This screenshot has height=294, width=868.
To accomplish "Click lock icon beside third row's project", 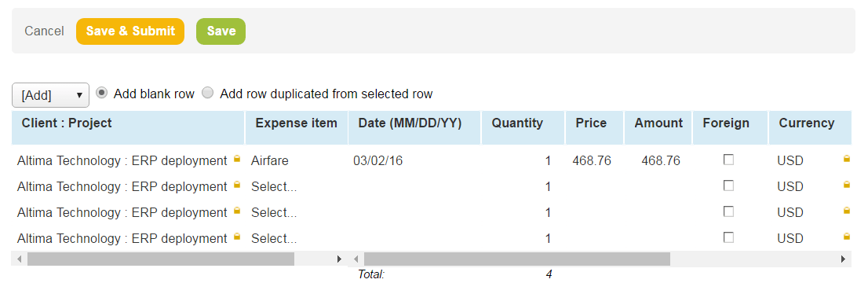I will point(237,211).
